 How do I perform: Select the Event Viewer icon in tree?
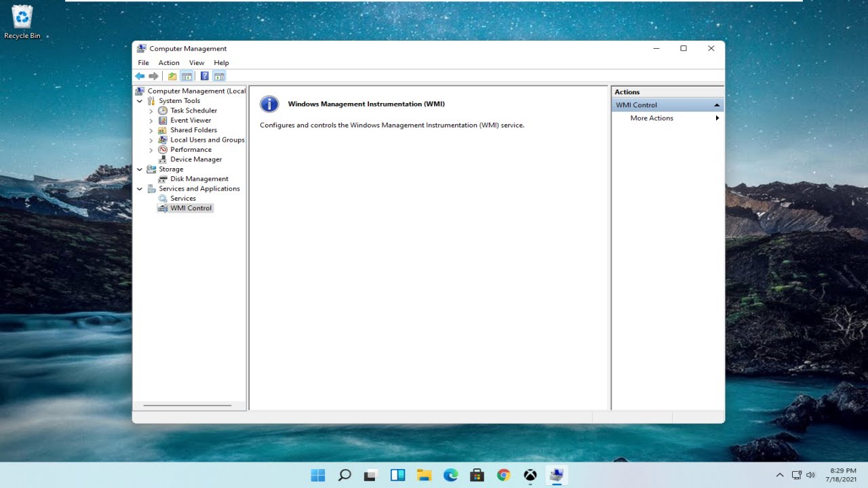[163, 120]
